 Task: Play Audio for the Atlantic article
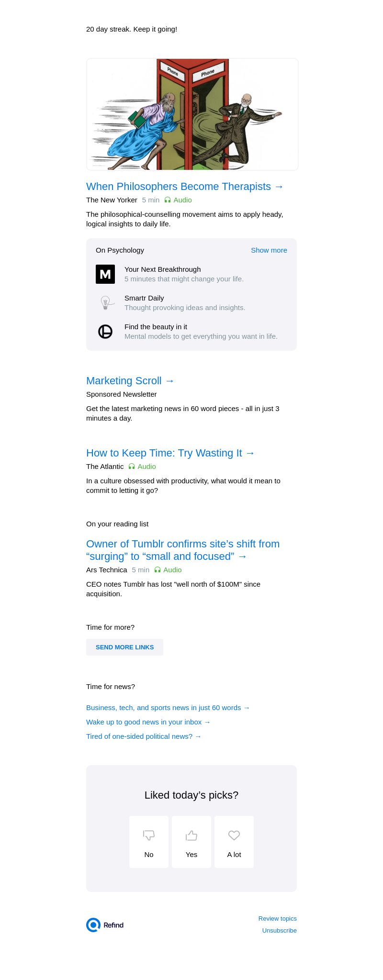[142, 467]
